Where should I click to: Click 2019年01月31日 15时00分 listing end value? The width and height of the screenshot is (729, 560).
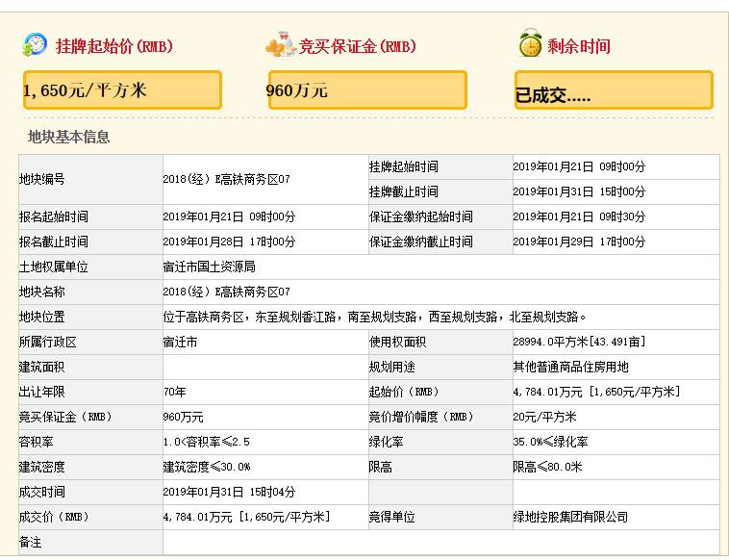click(579, 191)
